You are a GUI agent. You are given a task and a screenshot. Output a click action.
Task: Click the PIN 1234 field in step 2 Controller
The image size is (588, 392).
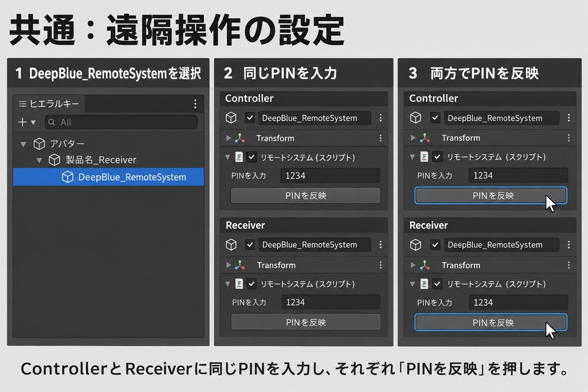330,176
